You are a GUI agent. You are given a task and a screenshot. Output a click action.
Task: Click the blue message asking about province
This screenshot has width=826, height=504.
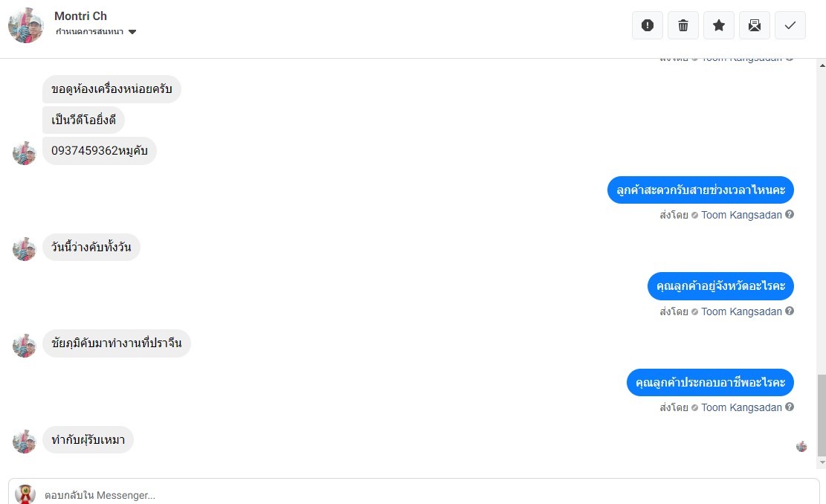[720, 285]
